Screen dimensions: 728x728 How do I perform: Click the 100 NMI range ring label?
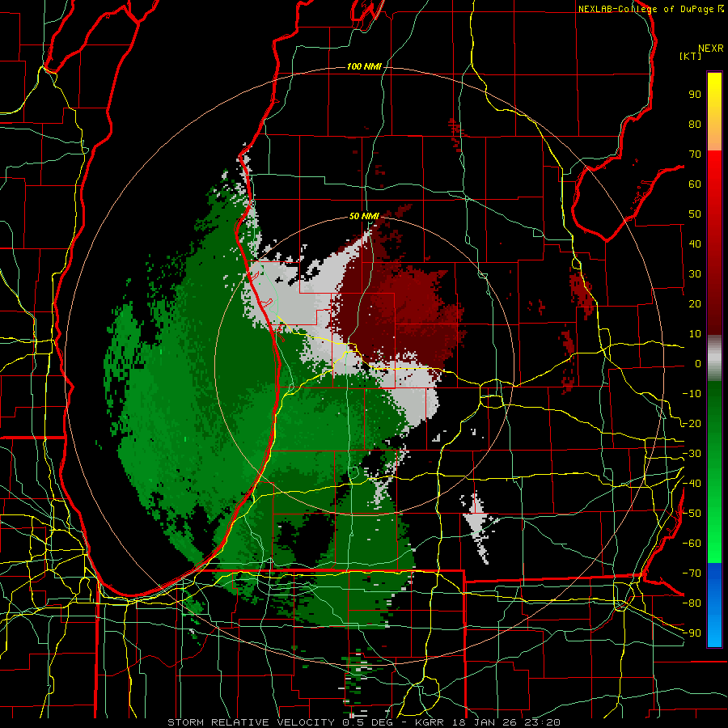pyautogui.click(x=364, y=67)
